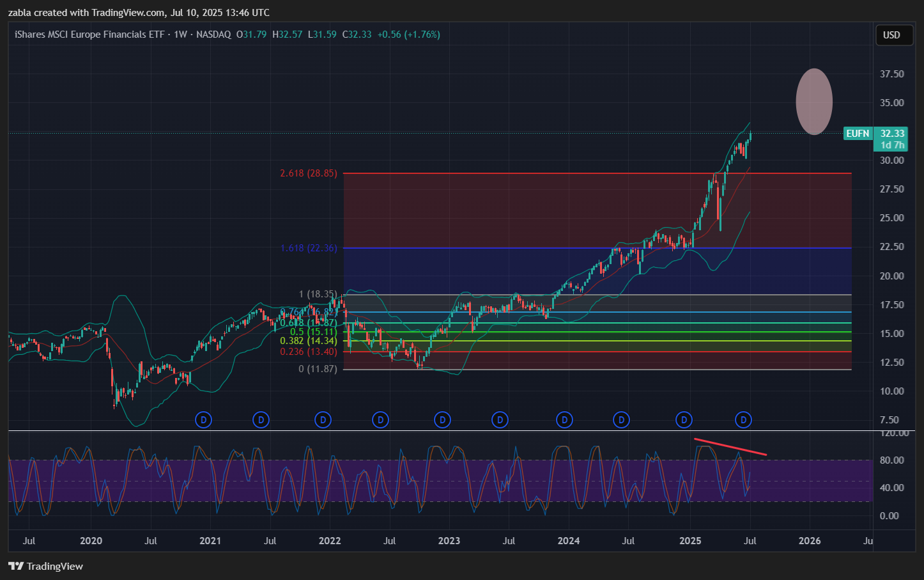Viewport: 924px width, 580px height.
Task: Click the dividend marker nearest the 2023 label
Action: 442,420
